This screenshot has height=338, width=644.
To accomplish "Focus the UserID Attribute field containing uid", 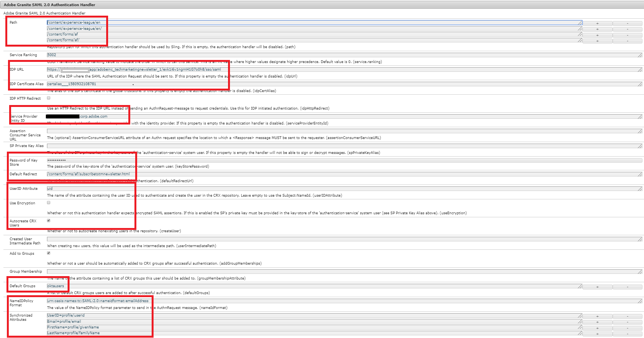I will point(345,189).
